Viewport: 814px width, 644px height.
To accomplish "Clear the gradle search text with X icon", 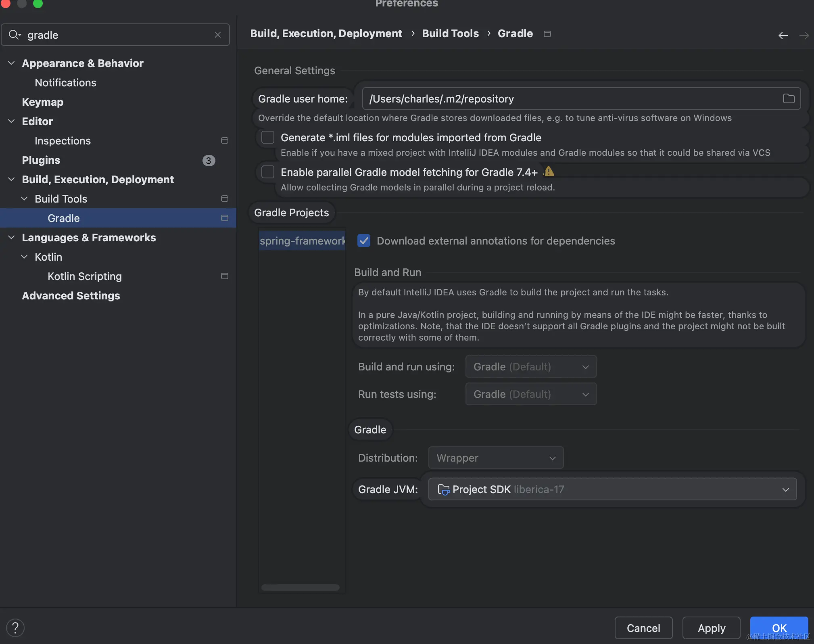I will tap(218, 35).
